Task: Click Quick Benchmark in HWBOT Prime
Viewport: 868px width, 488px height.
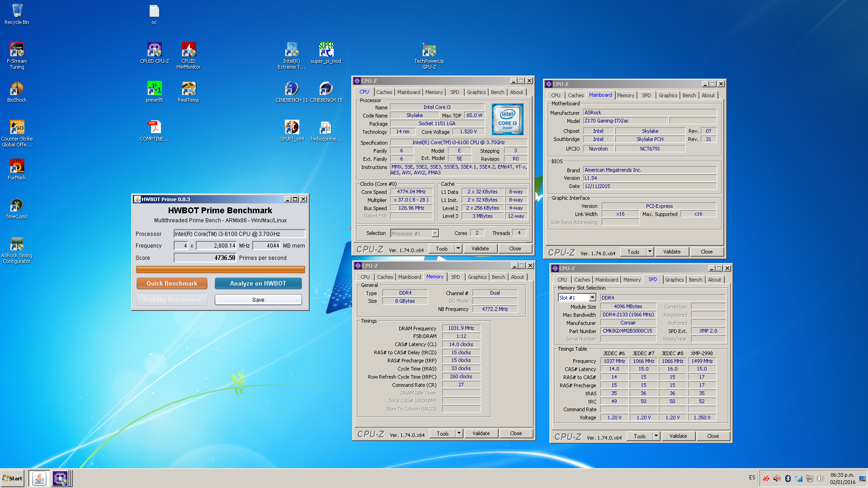Action: pyautogui.click(x=172, y=283)
